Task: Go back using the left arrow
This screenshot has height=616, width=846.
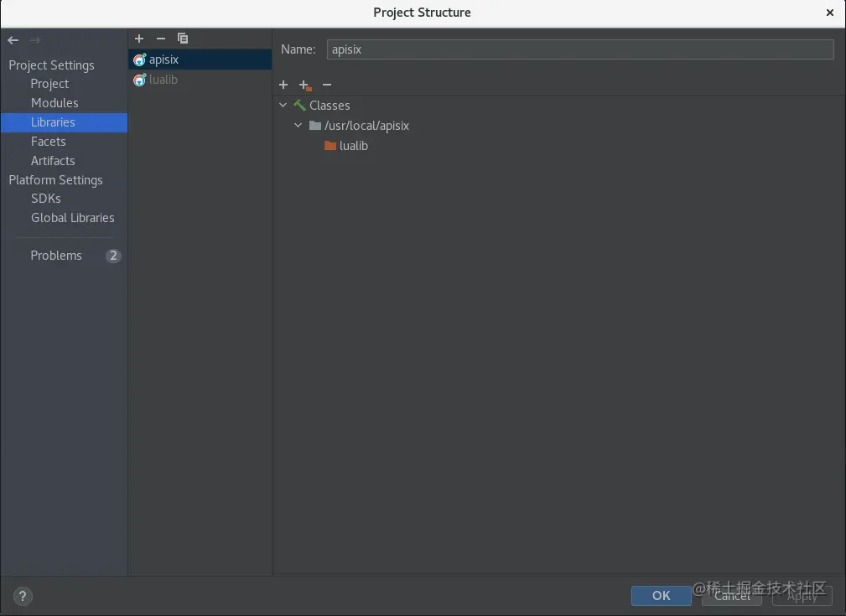Action: point(13,40)
